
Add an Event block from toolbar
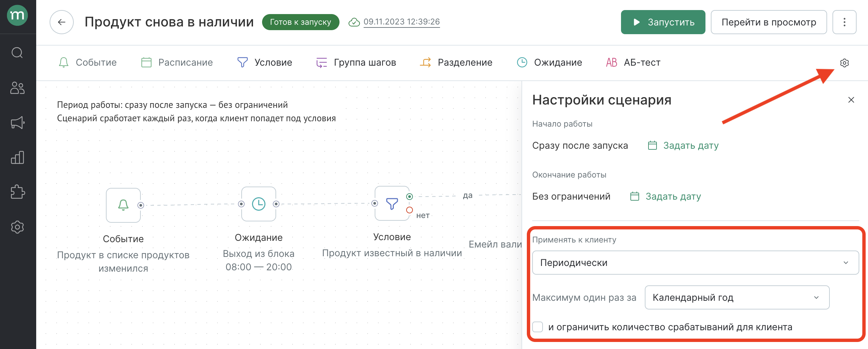(87, 63)
